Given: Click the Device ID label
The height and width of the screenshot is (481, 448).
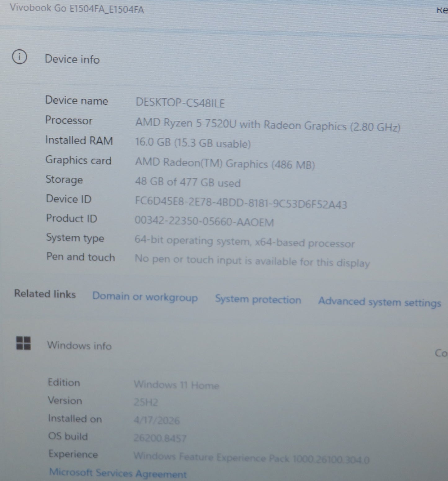Looking at the screenshot, I should pos(69,199).
